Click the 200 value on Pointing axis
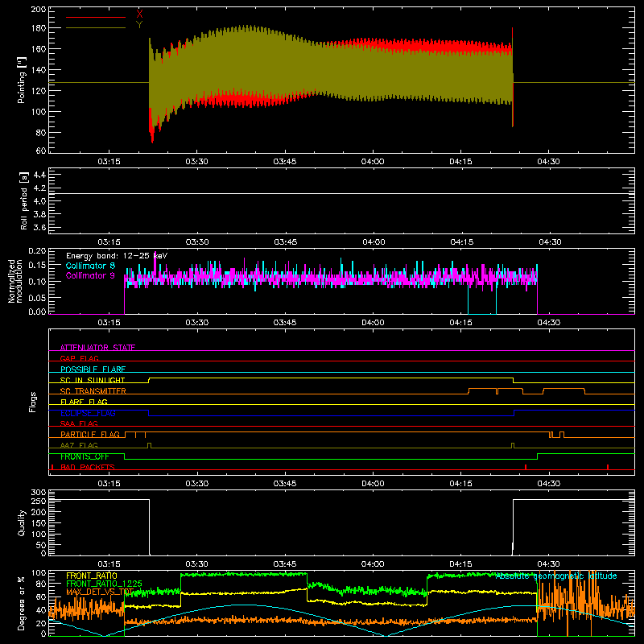The width and height of the screenshot is (644, 644). pos(38,9)
